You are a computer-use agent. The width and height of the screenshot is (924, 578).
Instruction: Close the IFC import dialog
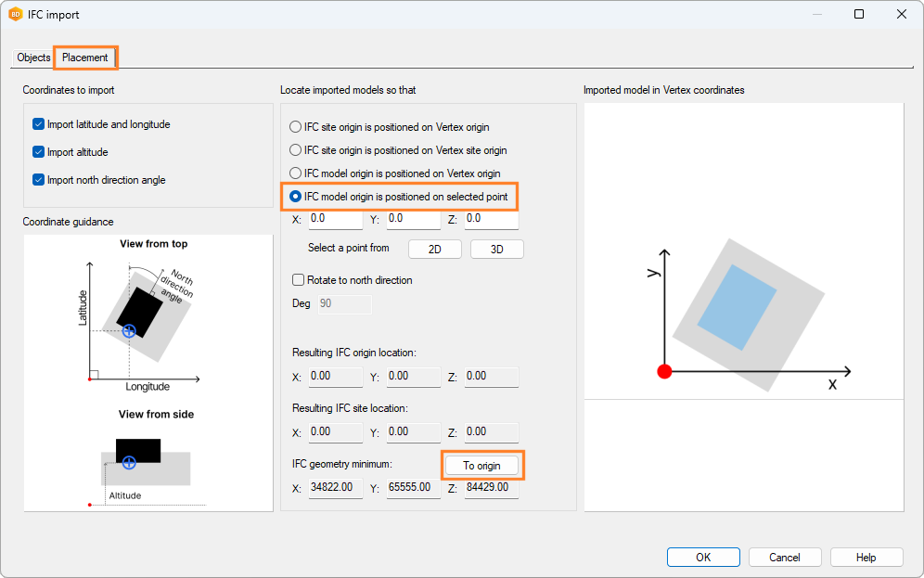(901, 14)
